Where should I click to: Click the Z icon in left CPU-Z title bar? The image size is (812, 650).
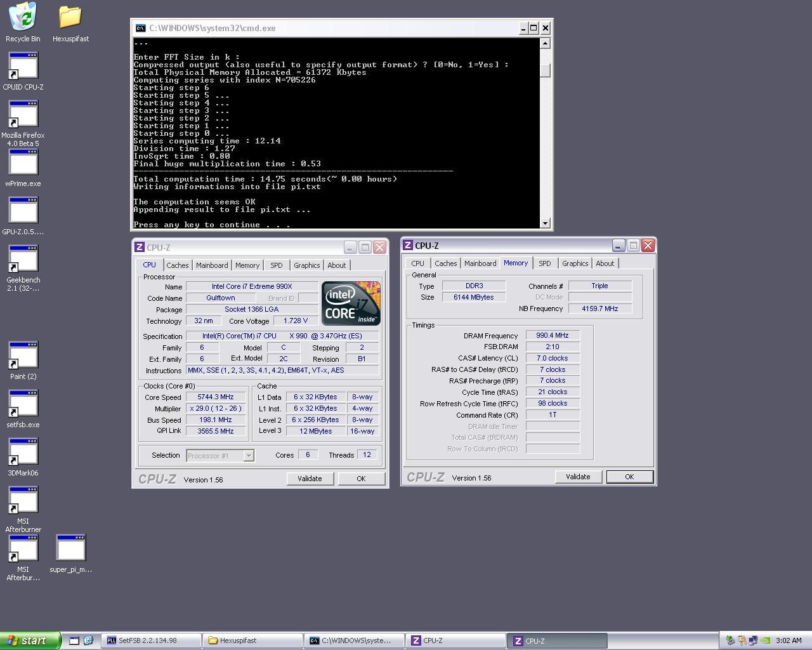(x=140, y=248)
